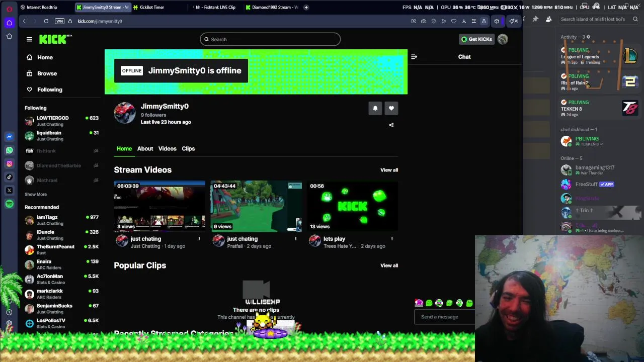The width and height of the screenshot is (644, 362).
Task: Collapse the Chat panel with arrow icon
Action: [x=414, y=57]
